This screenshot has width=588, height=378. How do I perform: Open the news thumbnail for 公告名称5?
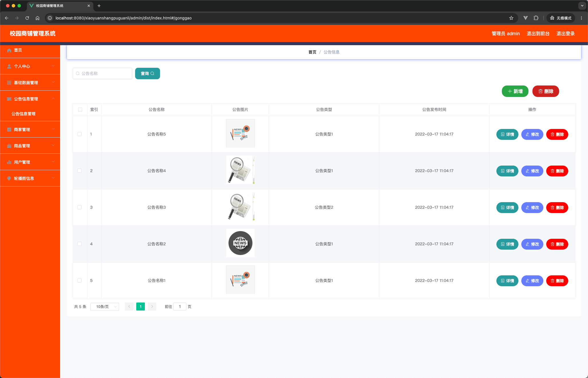click(x=240, y=133)
